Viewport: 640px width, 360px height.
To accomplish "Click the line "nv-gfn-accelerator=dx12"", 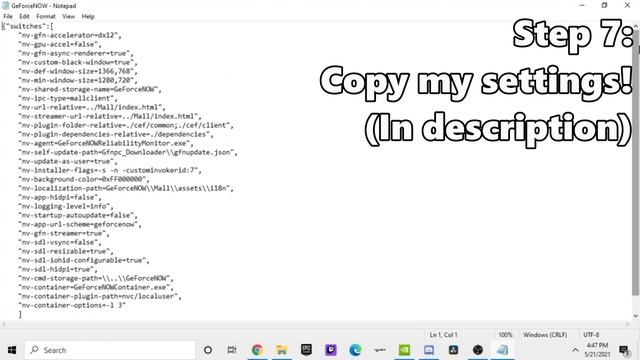I will coord(70,35).
